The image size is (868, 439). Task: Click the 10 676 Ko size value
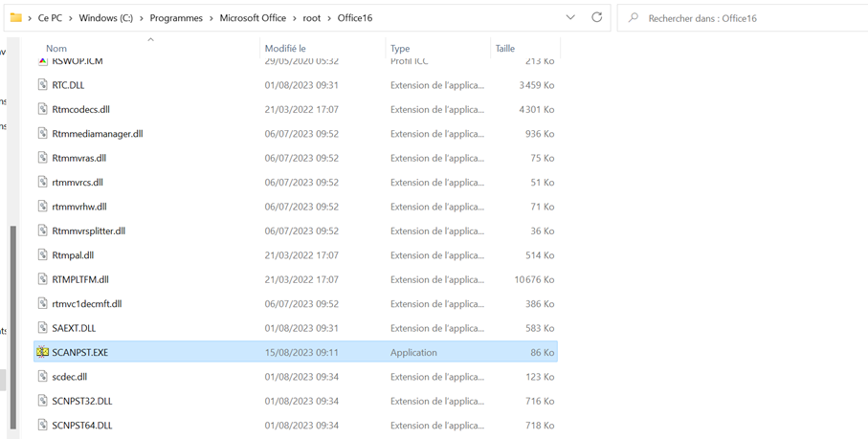(534, 280)
